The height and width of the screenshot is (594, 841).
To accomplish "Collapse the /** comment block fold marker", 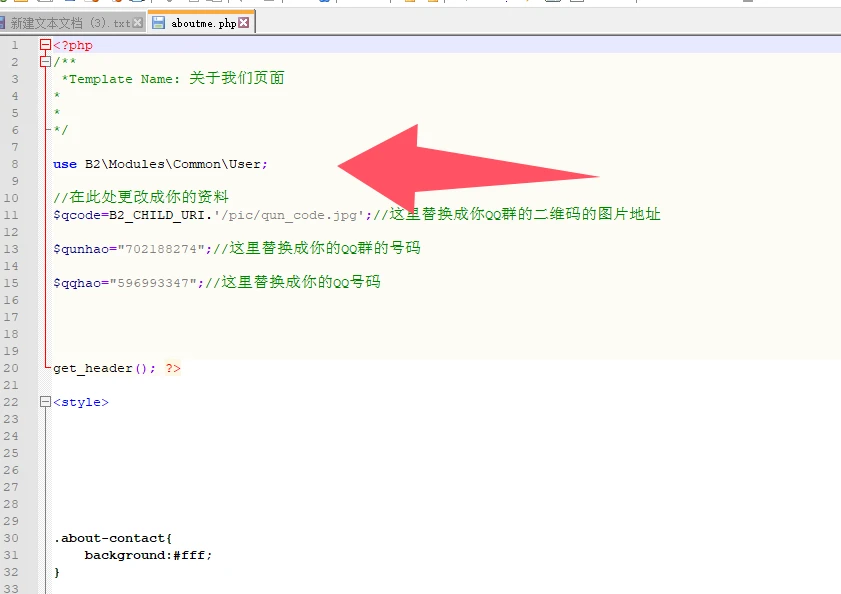I will coord(45,62).
